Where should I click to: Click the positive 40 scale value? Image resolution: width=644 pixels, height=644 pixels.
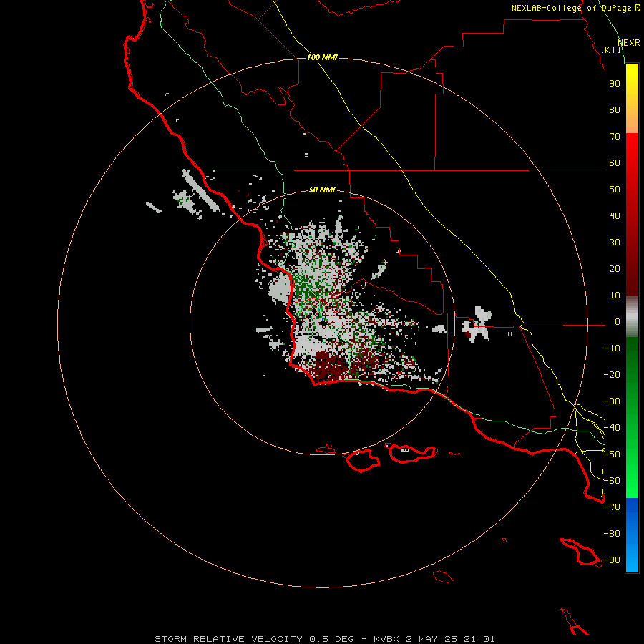615,216
